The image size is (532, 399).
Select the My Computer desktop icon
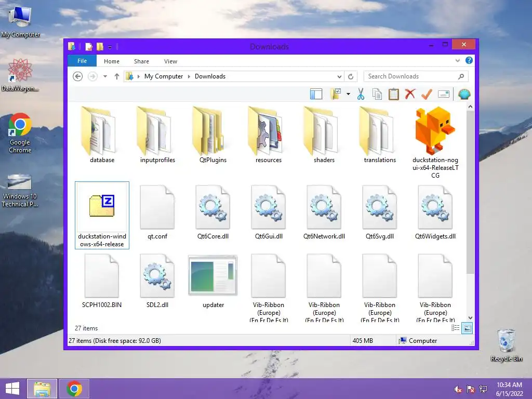click(20, 21)
